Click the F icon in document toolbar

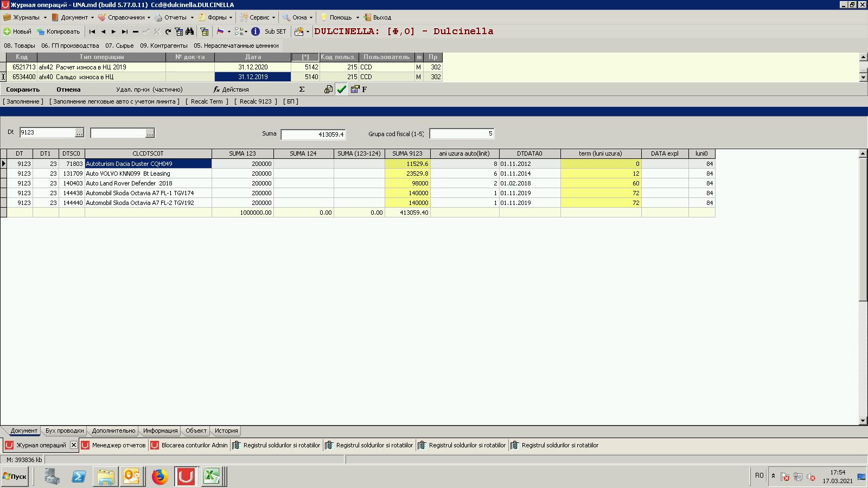pos(365,89)
